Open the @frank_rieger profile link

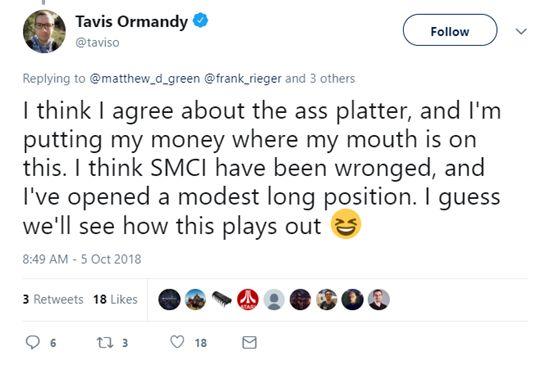pos(243,78)
